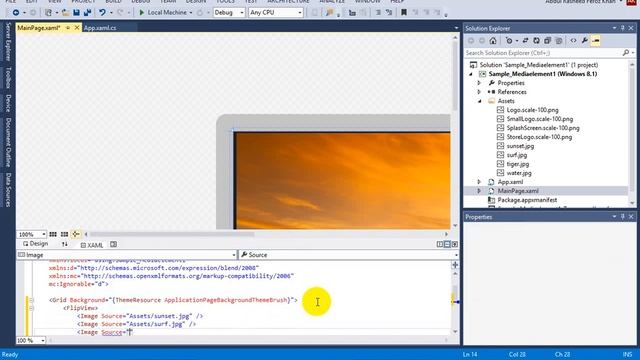Click the New Project toolbar icon
This screenshot has height=360, width=640.
(x=48, y=13)
